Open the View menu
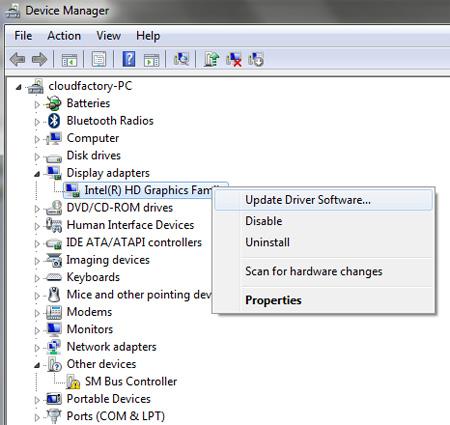Image resolution: width=450 pixels, height=425 pixels. point(108,36)
